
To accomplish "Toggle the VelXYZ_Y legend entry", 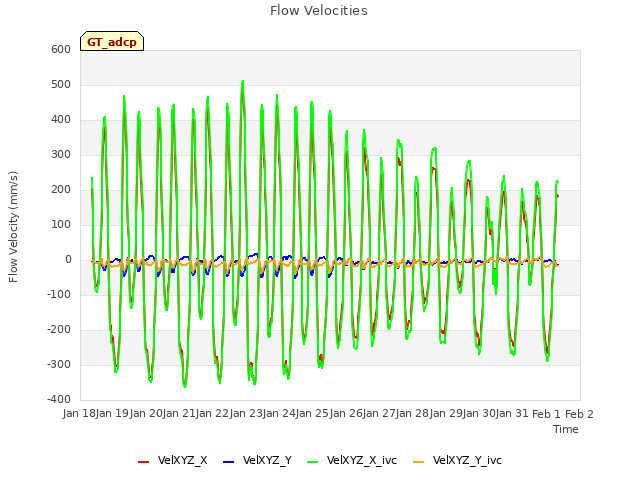I will [x=258, y=460].
